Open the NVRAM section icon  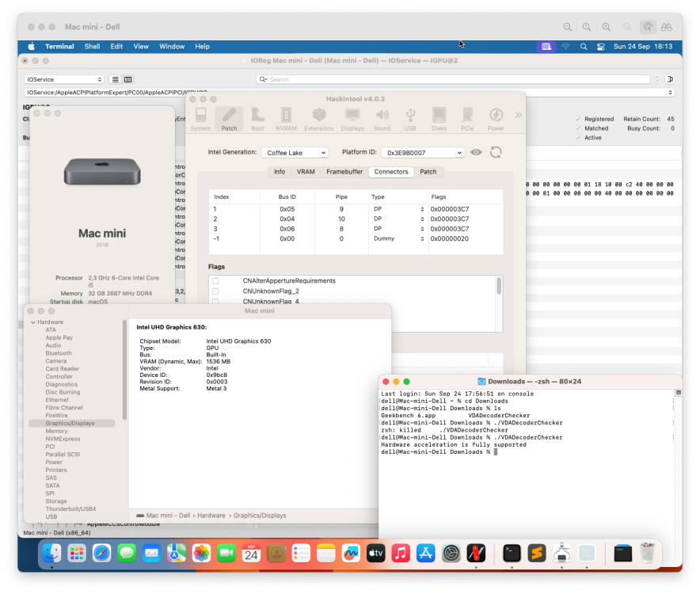click(x=286, y=119)
